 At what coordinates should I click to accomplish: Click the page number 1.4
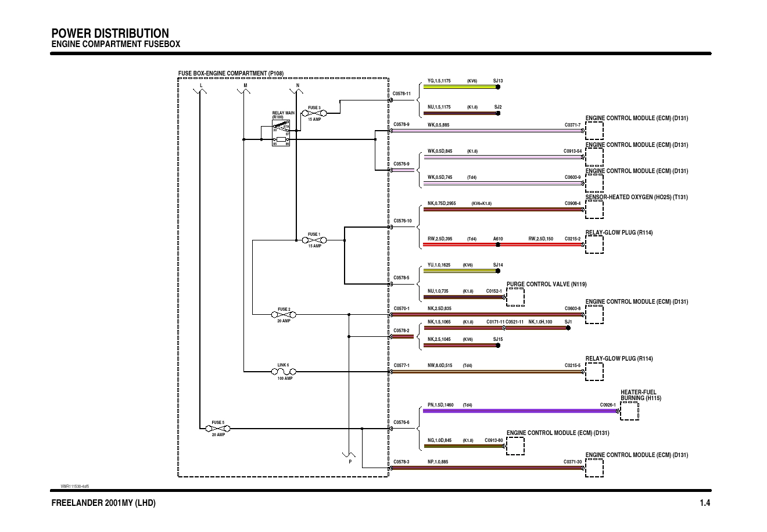click(x=705, y=503)
